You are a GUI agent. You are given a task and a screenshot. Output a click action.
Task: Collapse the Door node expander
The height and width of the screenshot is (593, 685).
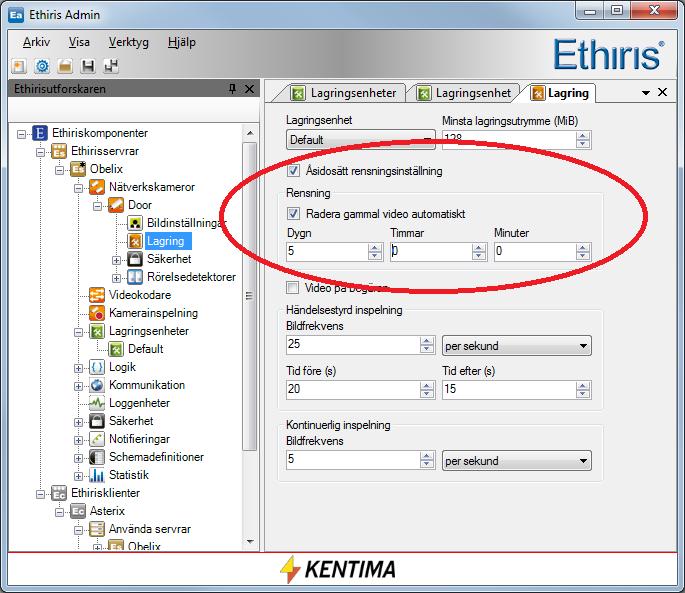tap(97, 205)
